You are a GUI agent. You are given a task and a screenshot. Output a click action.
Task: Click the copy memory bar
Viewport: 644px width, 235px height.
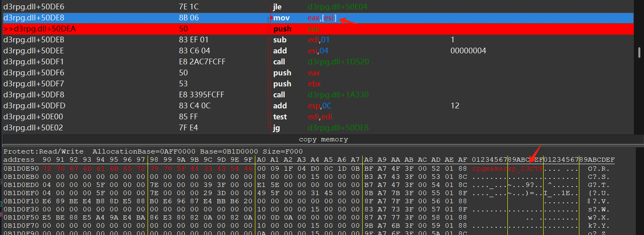pyautogui.click(x=323, y=139)
